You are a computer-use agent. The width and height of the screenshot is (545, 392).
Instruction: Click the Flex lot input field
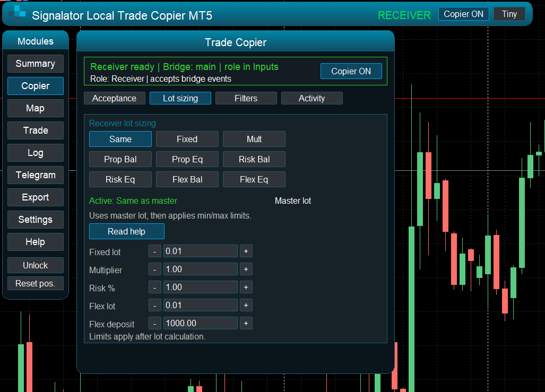pos(201,305)
